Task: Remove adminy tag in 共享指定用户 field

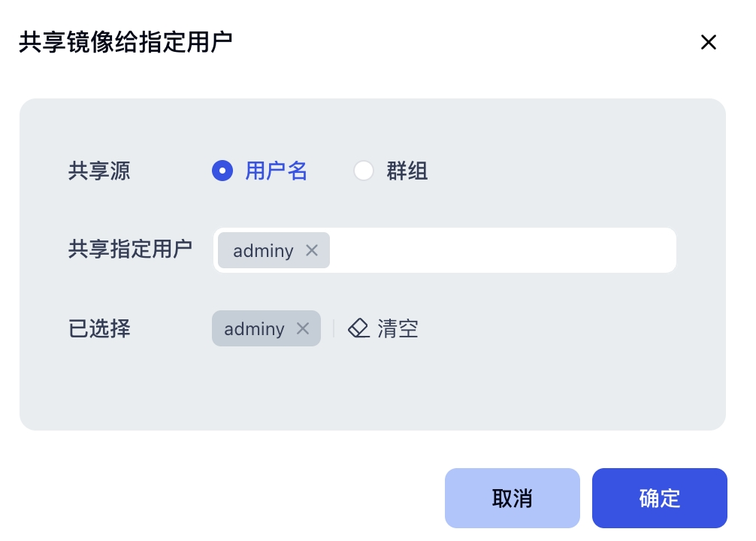Action: click(312, 250)
